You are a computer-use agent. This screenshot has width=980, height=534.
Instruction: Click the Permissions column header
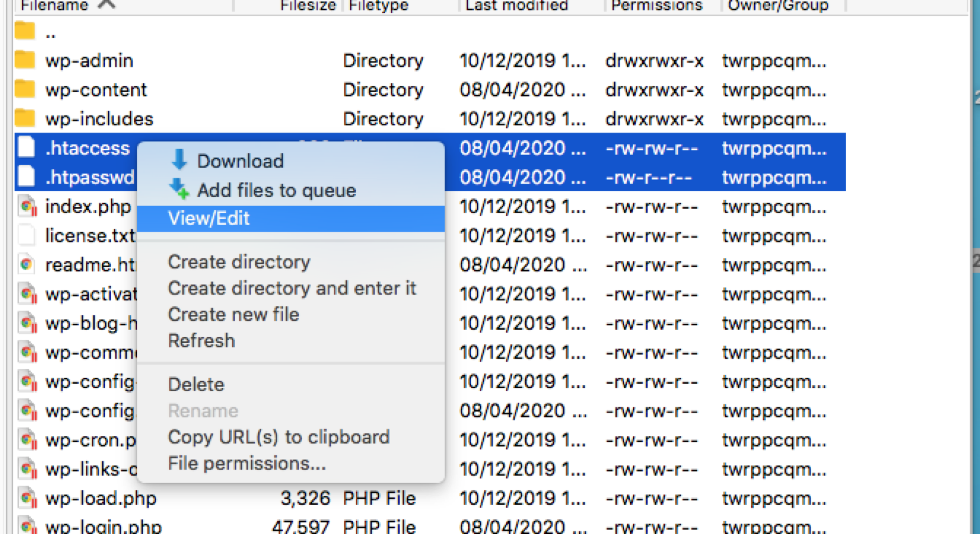656,6
